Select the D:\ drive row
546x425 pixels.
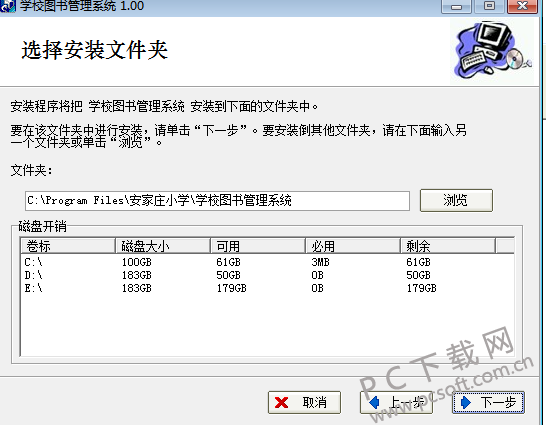point(267,275)
